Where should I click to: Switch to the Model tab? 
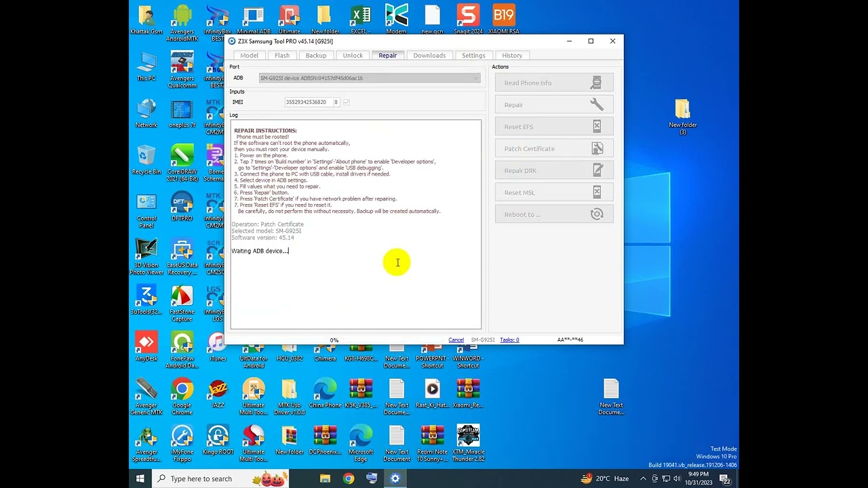pyautogui.click(x=249, y=56)
